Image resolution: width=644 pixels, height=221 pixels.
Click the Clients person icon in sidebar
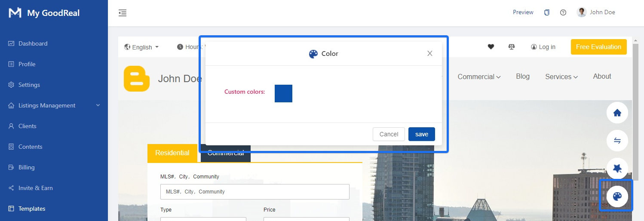11,126
